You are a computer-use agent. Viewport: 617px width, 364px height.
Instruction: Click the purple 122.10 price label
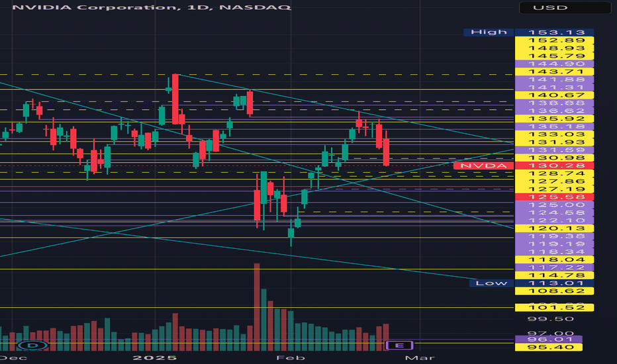pyautogui.click(x=554, y=220)
